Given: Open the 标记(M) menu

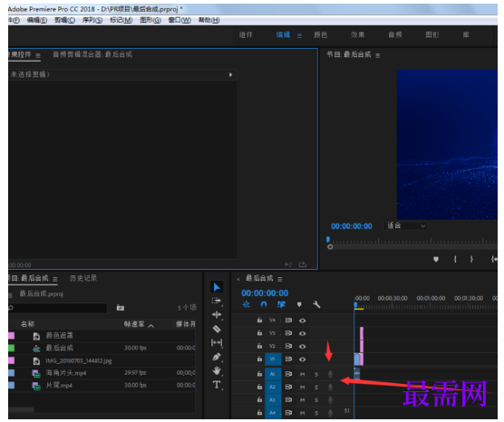Looking at the screenshot, I should coord(121,20).
